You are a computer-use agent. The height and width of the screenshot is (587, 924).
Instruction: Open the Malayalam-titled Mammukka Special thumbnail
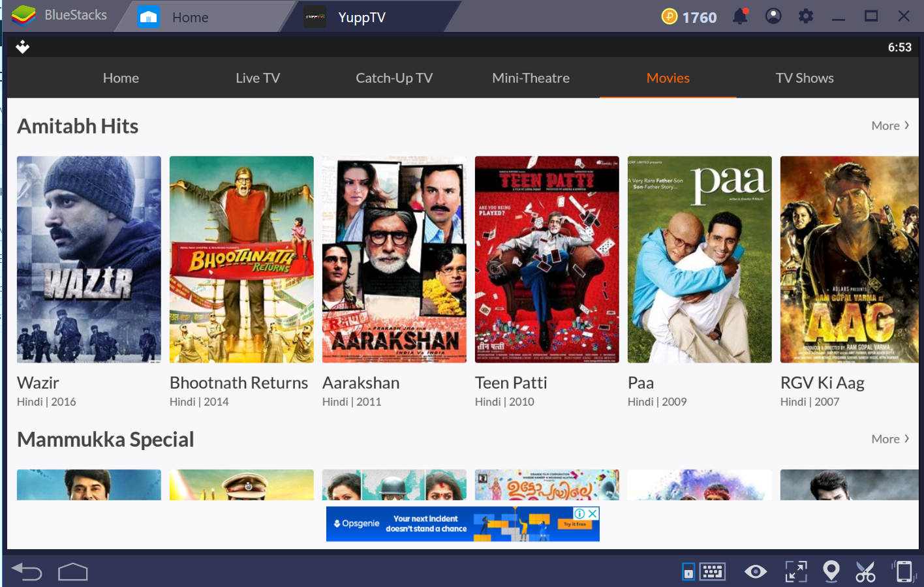547,485
